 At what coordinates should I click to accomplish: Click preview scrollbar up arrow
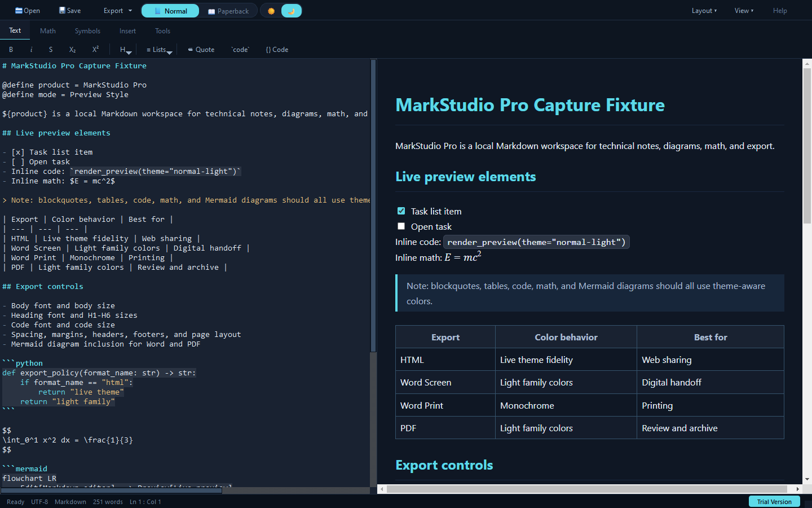[807, 63]
